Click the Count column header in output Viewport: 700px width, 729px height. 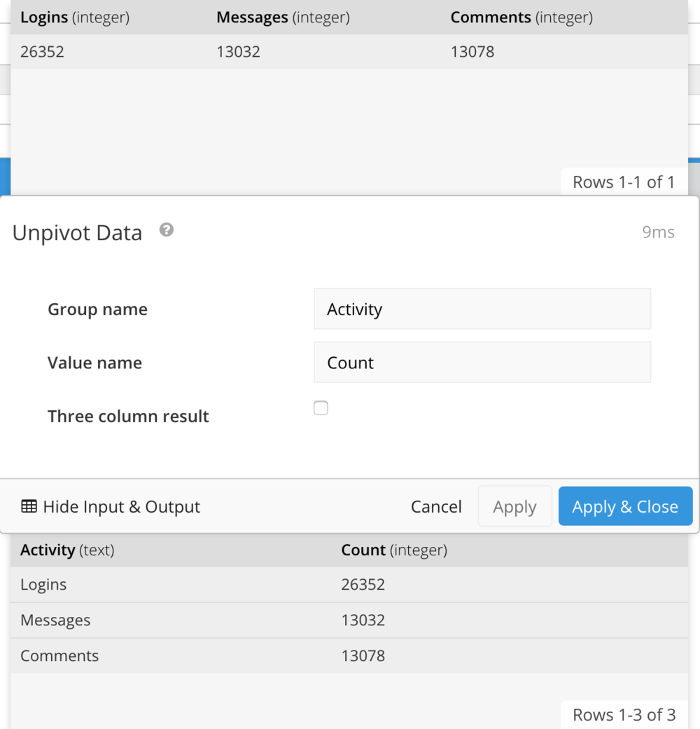[394, 550]
